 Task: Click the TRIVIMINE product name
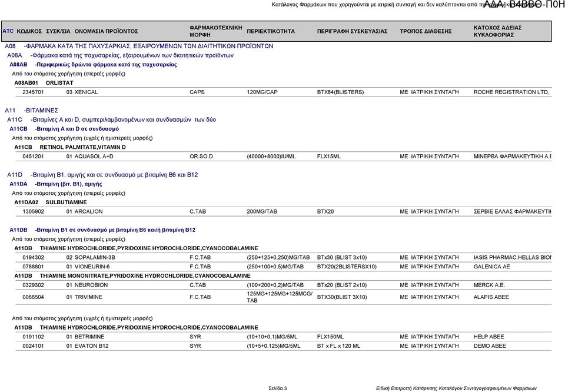coord(88,297)
